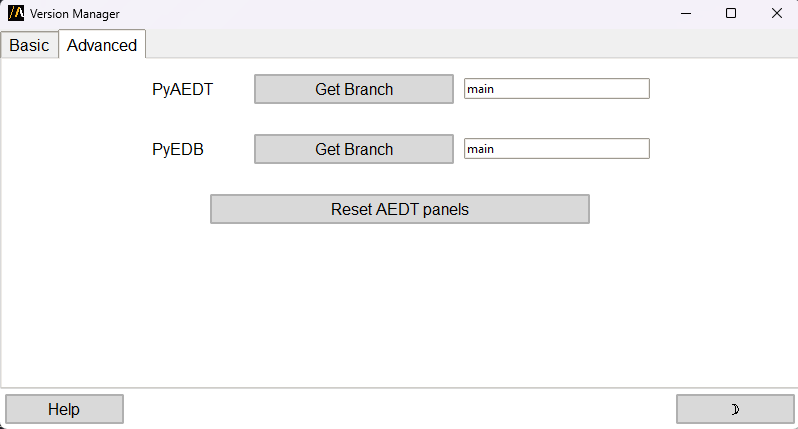Screen dimensions: 798x429
Task: Click the empty title bar area
Action: click(x=400, y=13)
